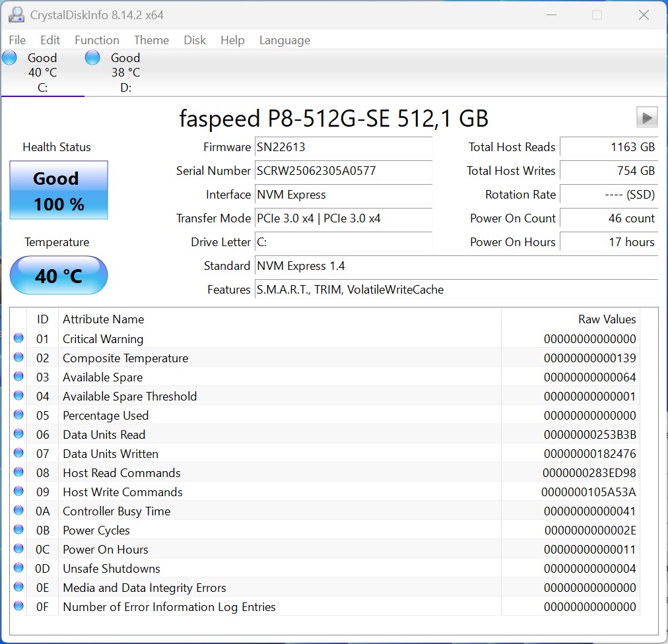
Task: Click the next disk arrow button
Action: pos(647,117)
